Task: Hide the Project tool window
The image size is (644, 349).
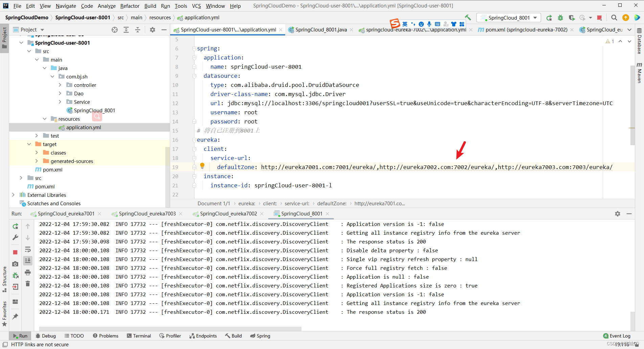Action: tap(164, 30)
